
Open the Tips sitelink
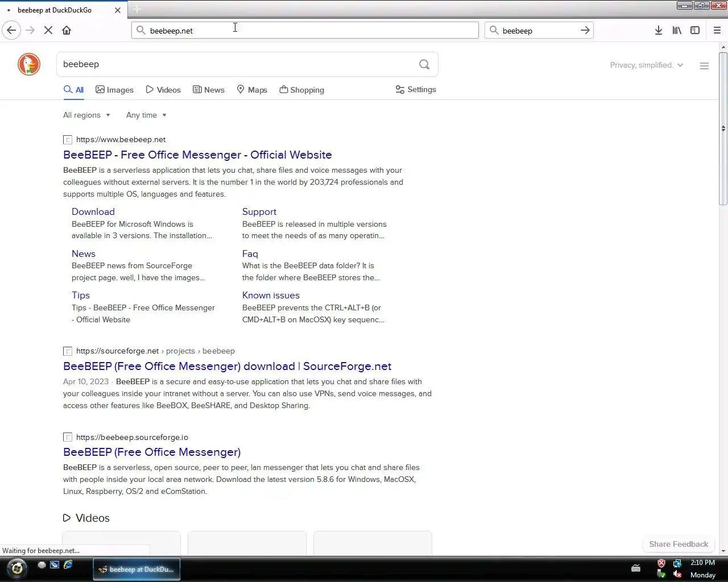(81, 295)
